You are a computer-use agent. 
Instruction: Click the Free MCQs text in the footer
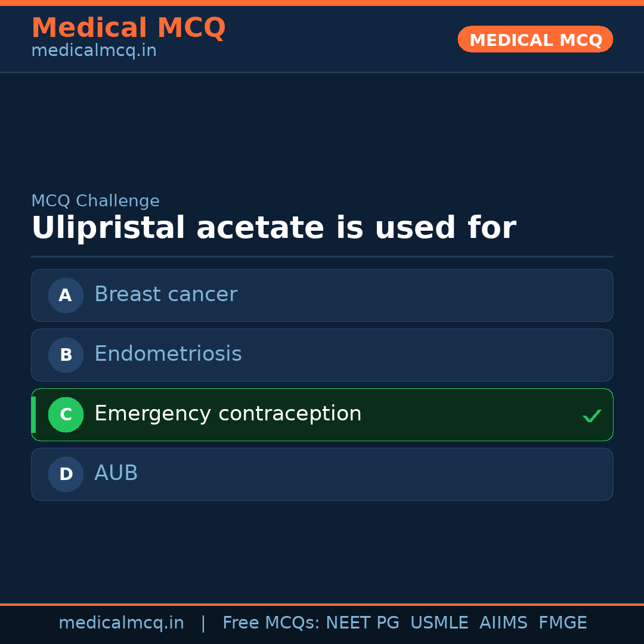pyautogui.click(x=271, y=623)
